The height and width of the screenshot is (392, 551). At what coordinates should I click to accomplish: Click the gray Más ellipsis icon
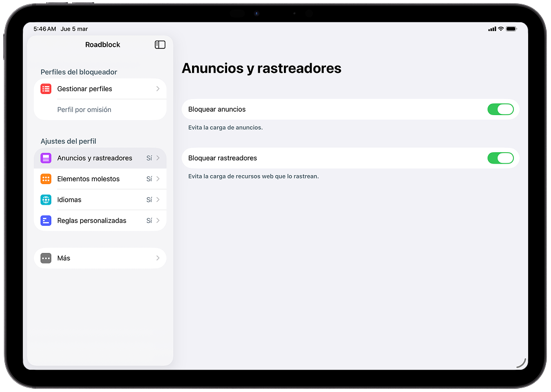click(x=46, y=258)
